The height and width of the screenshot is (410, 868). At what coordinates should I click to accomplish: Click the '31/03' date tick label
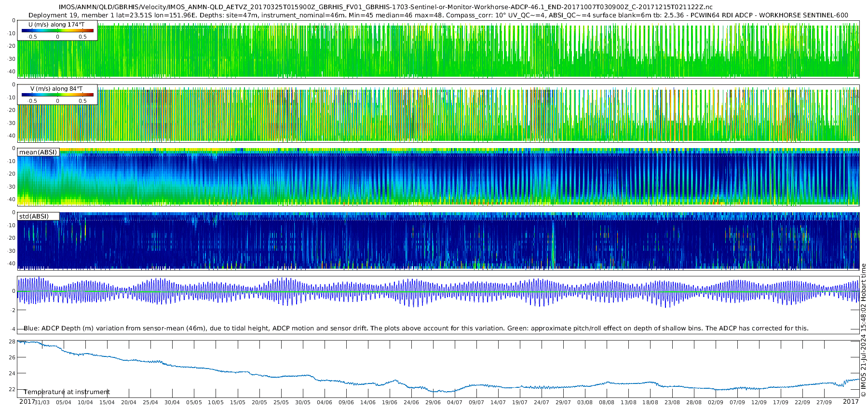pos(42,402)
